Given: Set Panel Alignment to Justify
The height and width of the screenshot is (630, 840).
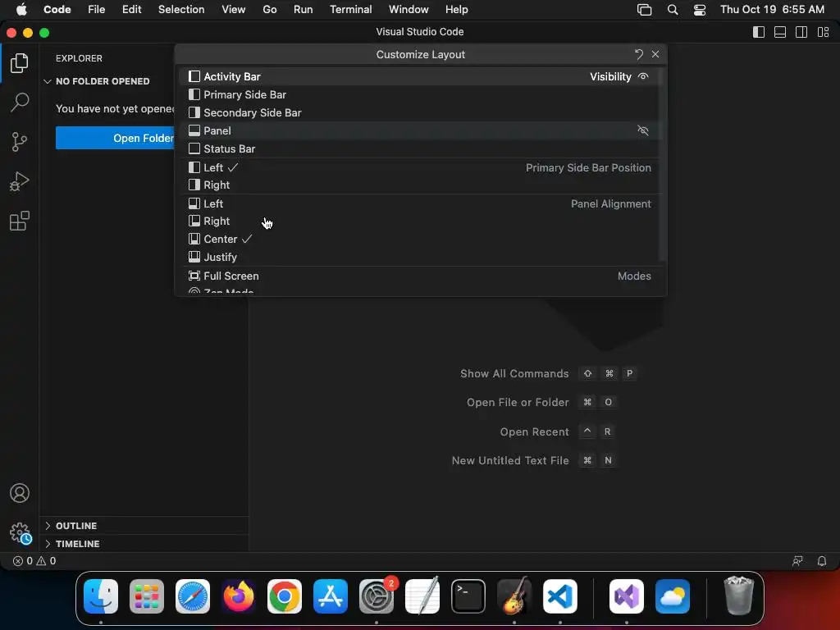Looking at the screenshot, I should point(421,257).
